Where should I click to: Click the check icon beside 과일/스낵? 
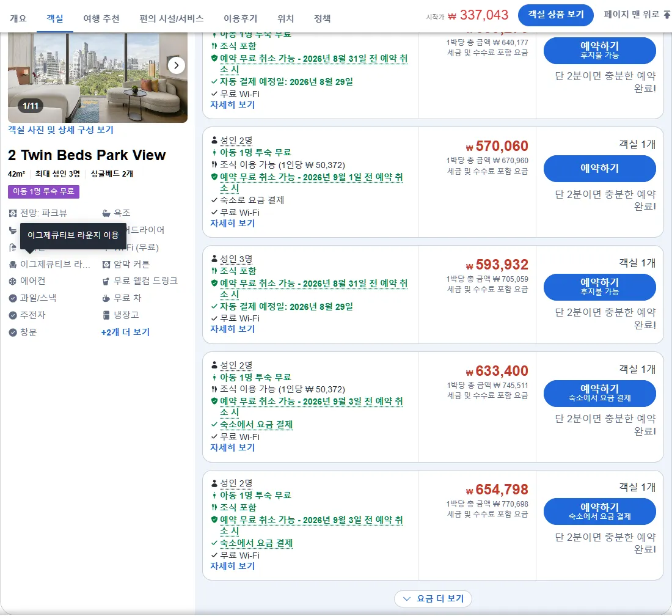pyautogui.click(x=13, y=298)
